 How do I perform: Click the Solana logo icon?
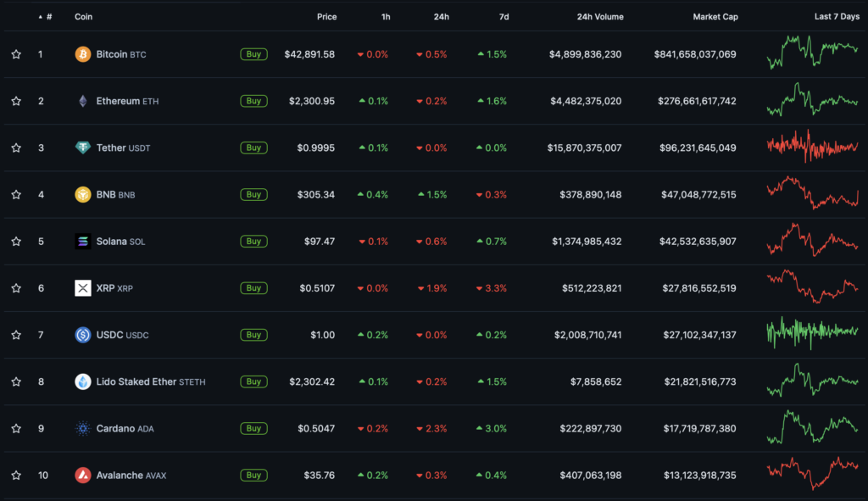click(x=82, y=242)
